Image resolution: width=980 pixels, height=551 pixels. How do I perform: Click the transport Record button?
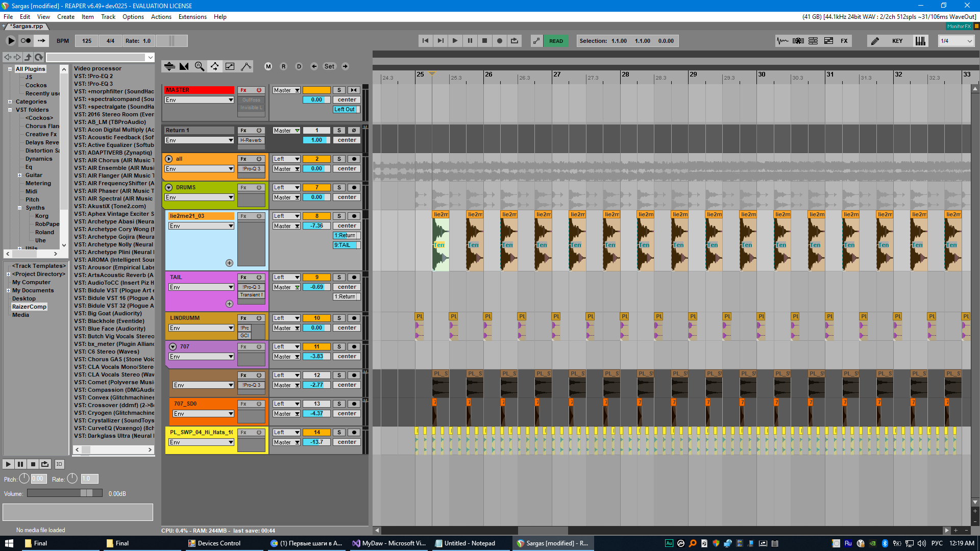click(x=499, y=41)
